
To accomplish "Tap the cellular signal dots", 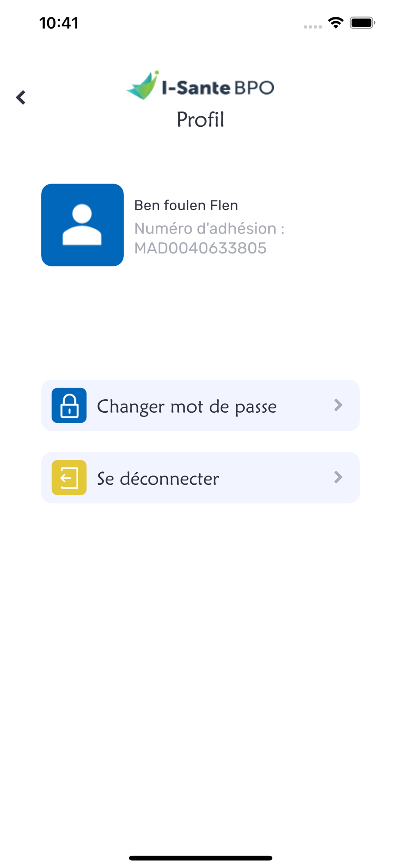I will [313, 27].
